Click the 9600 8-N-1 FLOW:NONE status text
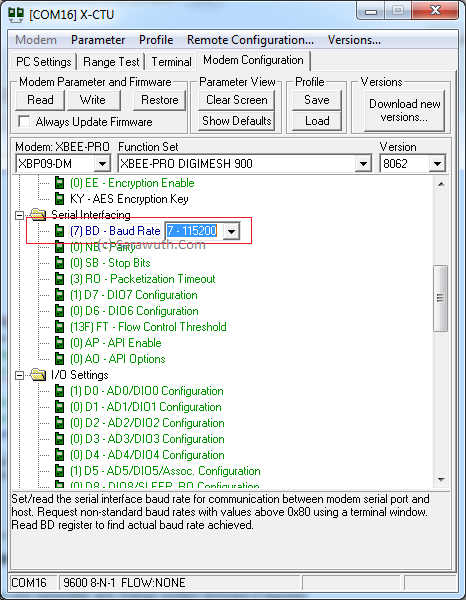Image resolution: width=466 pixels, height=600 pixels. [x=124, y=583]
